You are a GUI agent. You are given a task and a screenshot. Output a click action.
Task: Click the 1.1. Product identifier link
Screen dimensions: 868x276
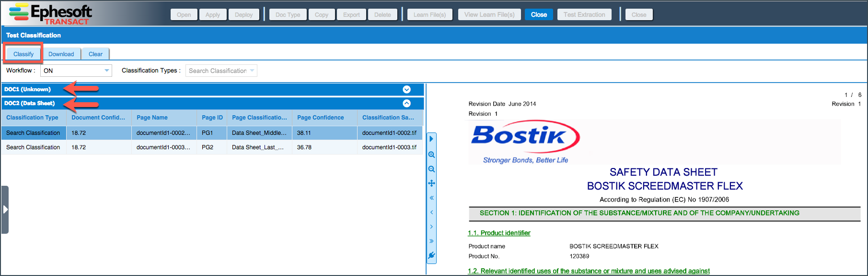point(499,233)
